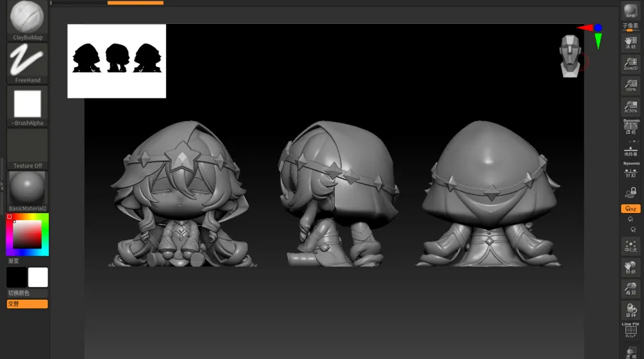Viewport: 644px width, 359px height.
Task: Activate the Rotate (旋转) view tool
Action: [x=630, y=309]
